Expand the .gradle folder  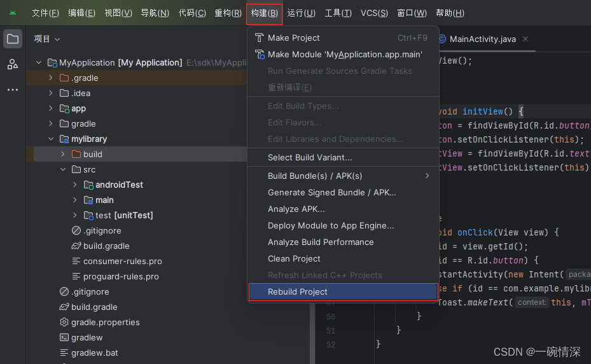click(51, 78)
